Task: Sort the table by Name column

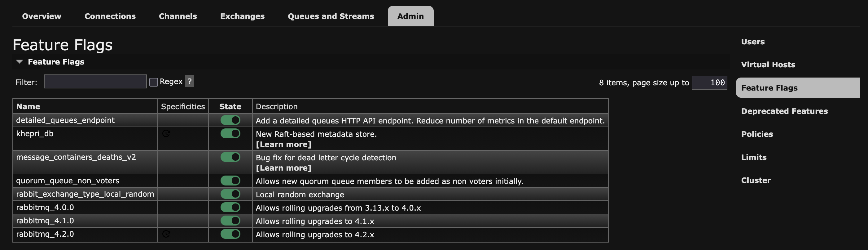Action: click(x=28, y=107)
